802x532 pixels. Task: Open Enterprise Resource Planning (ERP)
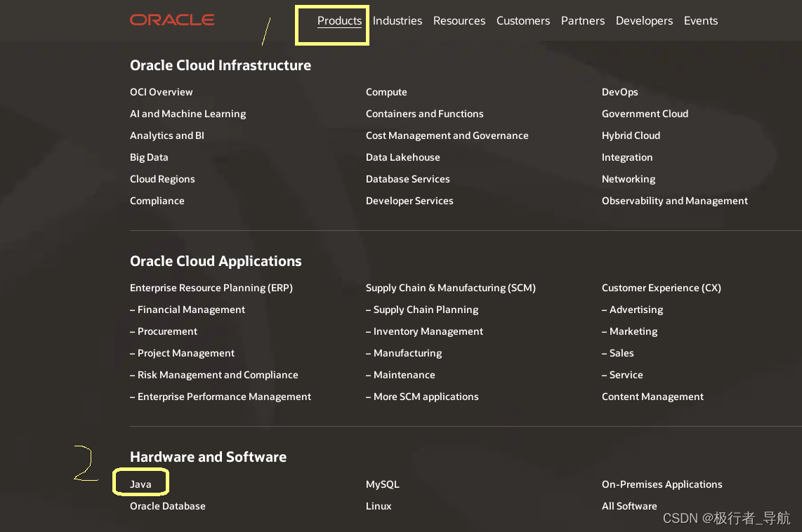211,288
